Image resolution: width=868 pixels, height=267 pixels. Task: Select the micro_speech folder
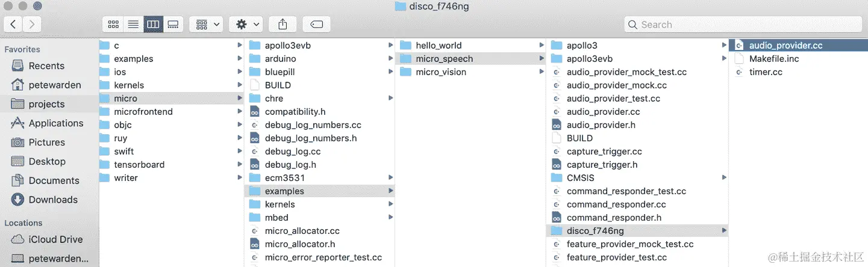[470, 58]
